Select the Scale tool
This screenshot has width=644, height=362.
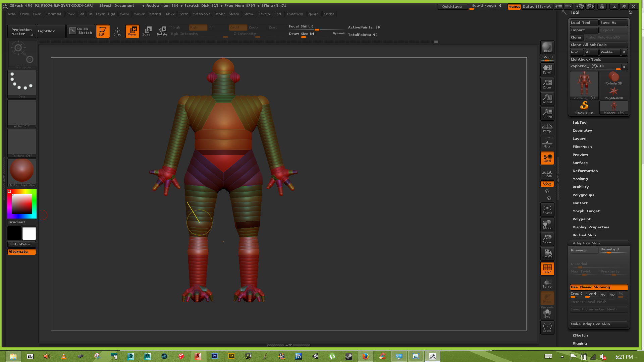(x=147, y=31)
